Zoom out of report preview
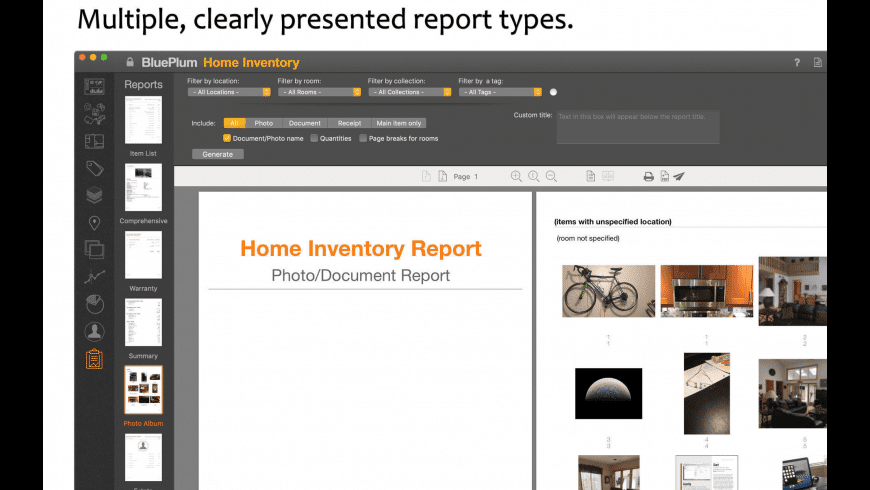This screenshot has height=490, width=870. [551, 176]
